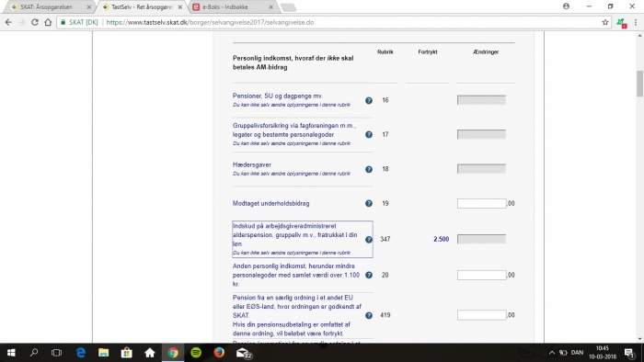Open the browser home page
The width and height of the screenshot is (644, 362).
(x=48, y=22)
